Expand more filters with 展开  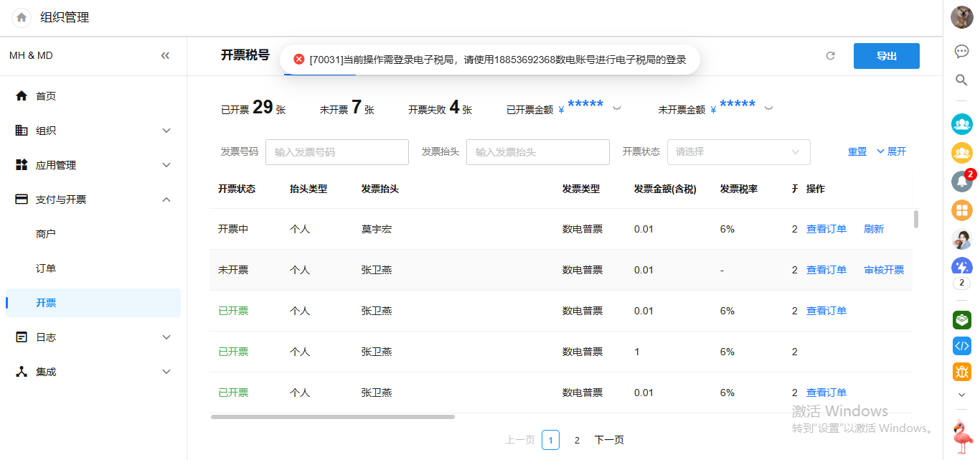coord(892,151)
